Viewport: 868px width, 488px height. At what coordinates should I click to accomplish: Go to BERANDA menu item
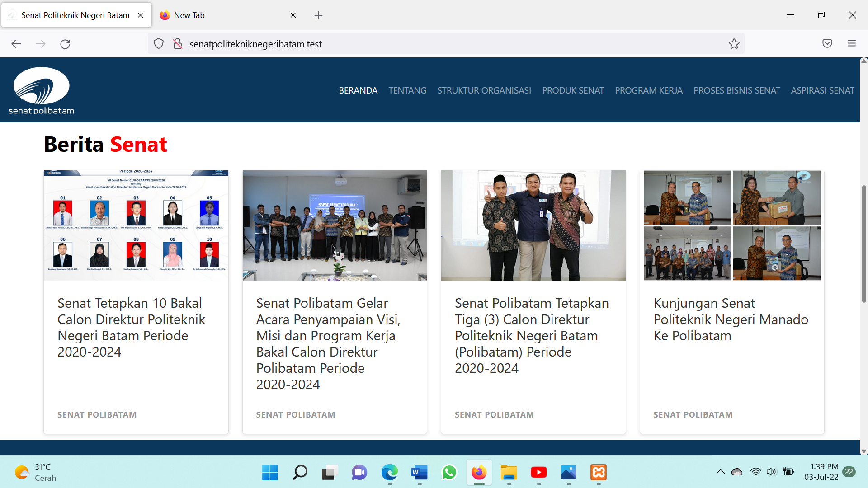pos(358,90)
